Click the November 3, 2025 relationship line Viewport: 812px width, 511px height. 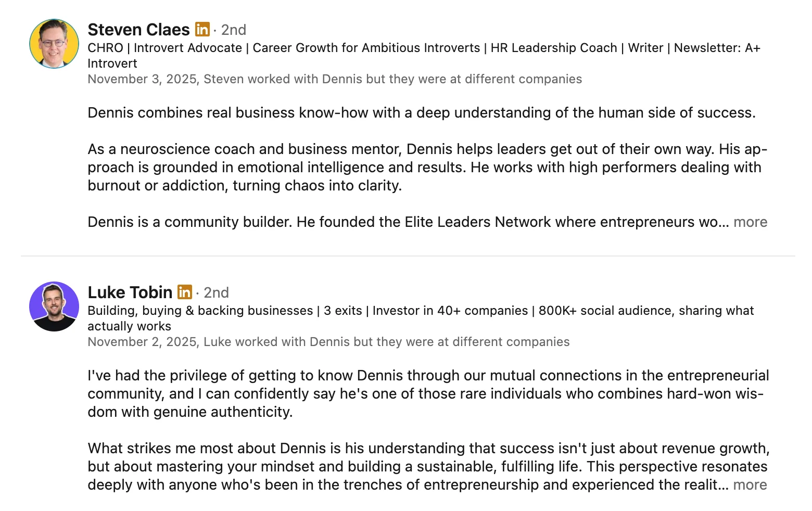tap(335, 79)
